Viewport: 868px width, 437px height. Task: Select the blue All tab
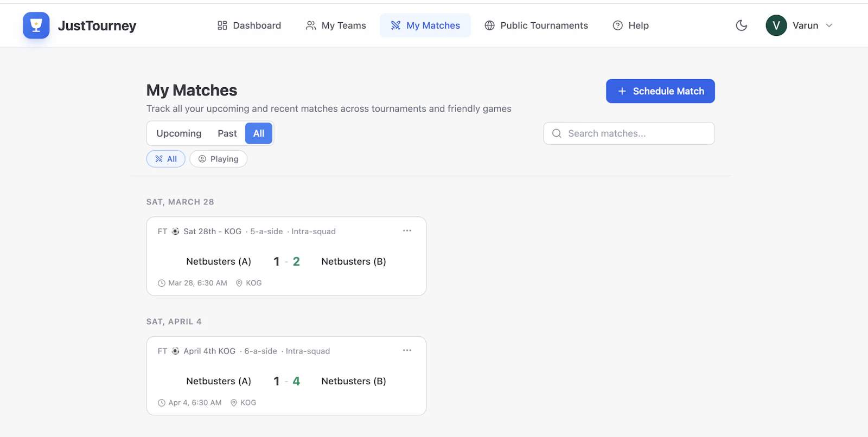259,133
